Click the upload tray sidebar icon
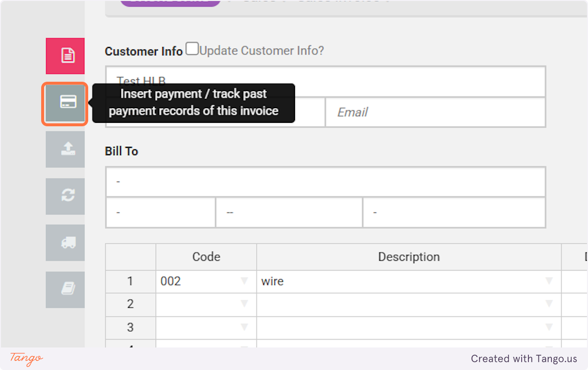Viewport: 588px width, 370px height. (x=65, y=149)
